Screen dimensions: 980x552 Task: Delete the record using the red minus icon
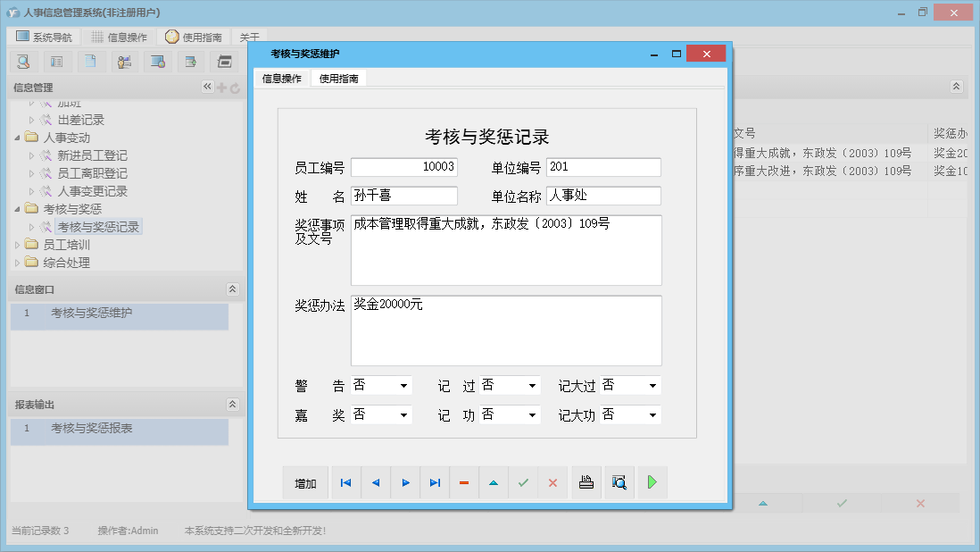coord(463,481)
